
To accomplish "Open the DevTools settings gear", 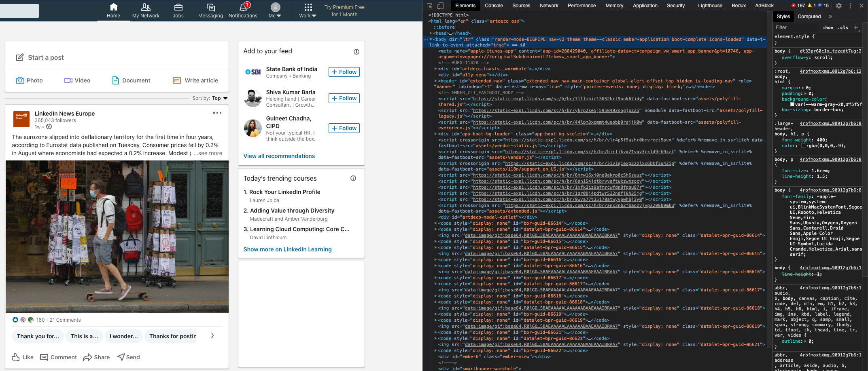I will click(x=839, y=6).
